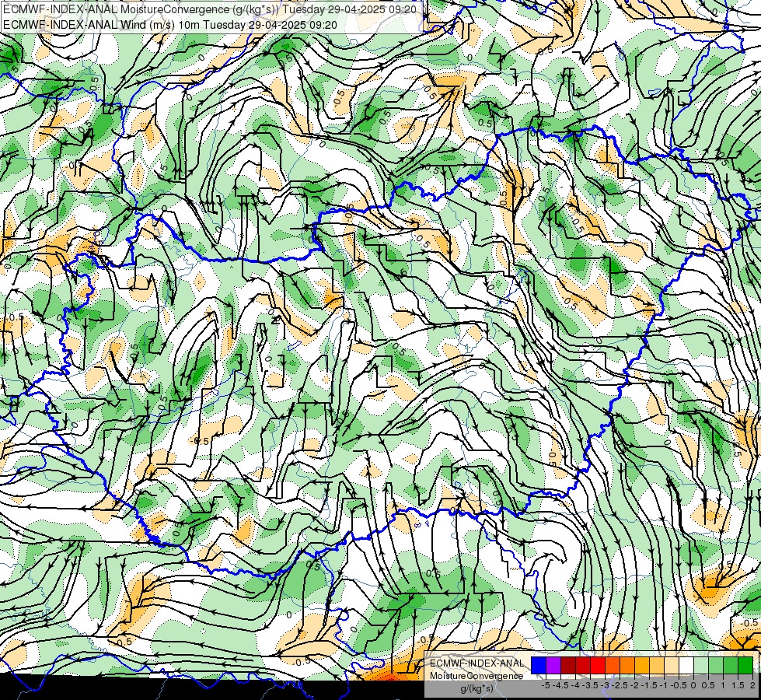The width and height of the screenshot is (761, 700).
Task: Click the -2.5 value on the legend scale
Action: click(x=620, y=685)
